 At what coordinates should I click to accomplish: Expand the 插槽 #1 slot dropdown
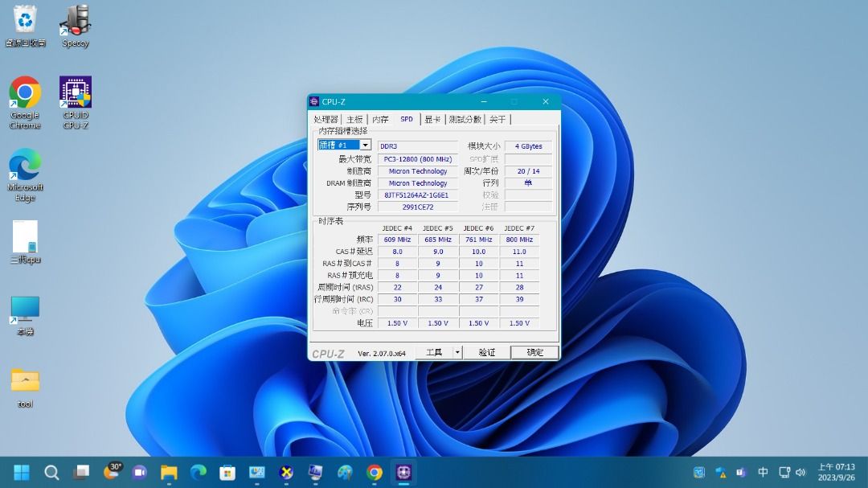click(366, 146)
